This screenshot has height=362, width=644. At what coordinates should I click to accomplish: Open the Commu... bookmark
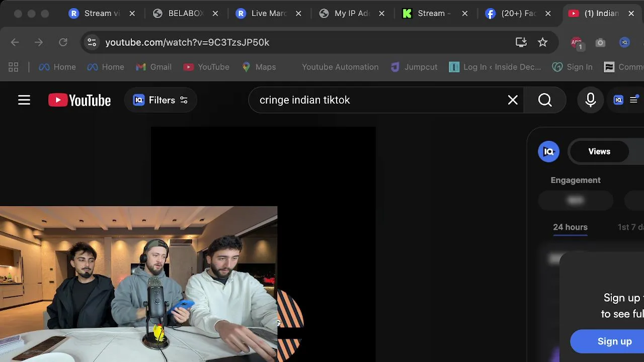click(x=624, y=67)
